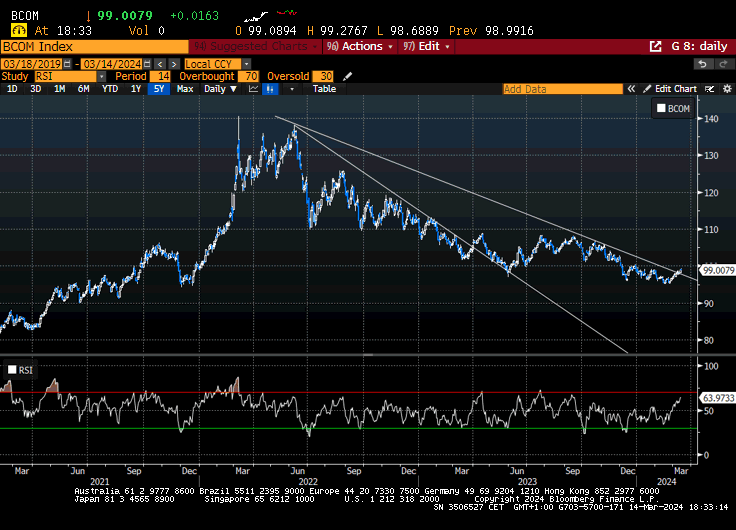Click the pencil icon next to Oversold
Image resolution: width=736 pixels, height=530 pixels.
pos(347,76)
